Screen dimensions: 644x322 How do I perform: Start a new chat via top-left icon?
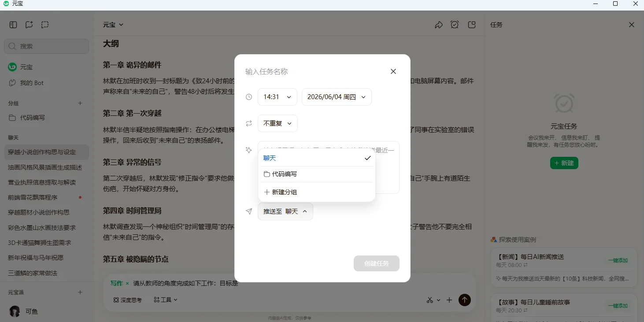(x=29, y=25)
